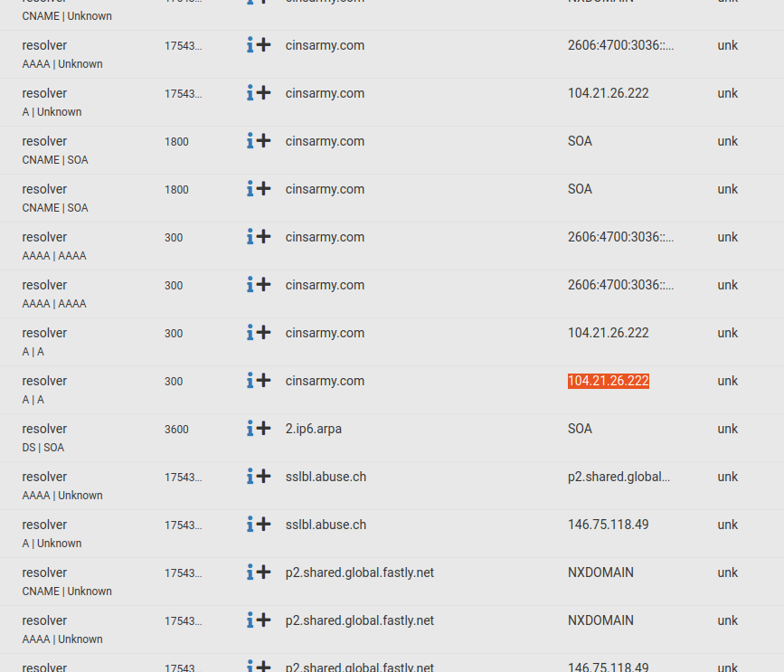Click info icon for p2.shared.global.fastly.net CNAME row

click(250, 573)
